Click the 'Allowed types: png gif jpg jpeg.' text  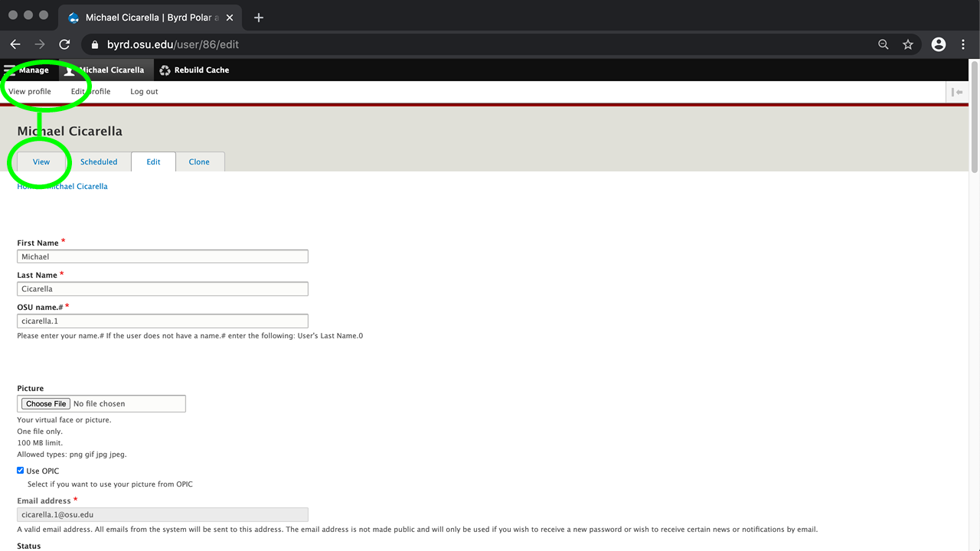tap(72, 454)
